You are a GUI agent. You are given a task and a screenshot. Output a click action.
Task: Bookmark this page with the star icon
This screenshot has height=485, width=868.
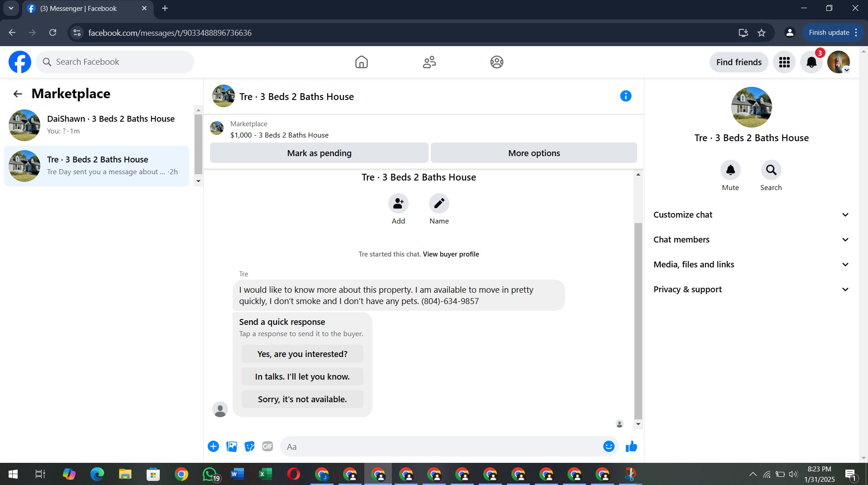coord(762,33)
